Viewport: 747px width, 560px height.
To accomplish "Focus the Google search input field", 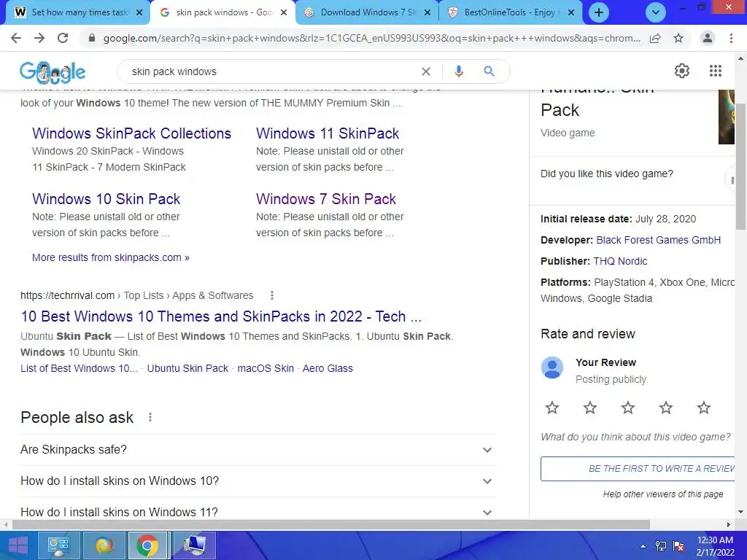I will 274,71.
